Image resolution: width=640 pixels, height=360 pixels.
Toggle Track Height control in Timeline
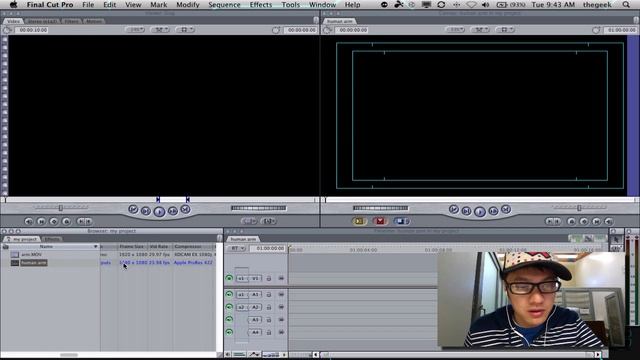coord(271,354)
